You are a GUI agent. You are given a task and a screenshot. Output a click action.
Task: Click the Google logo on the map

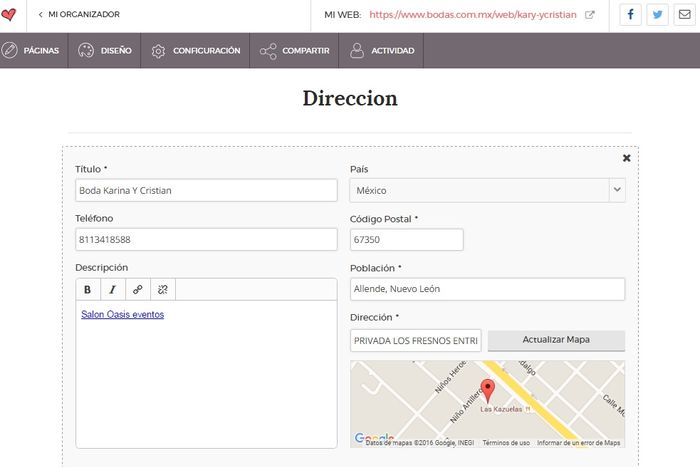point(374,438)
